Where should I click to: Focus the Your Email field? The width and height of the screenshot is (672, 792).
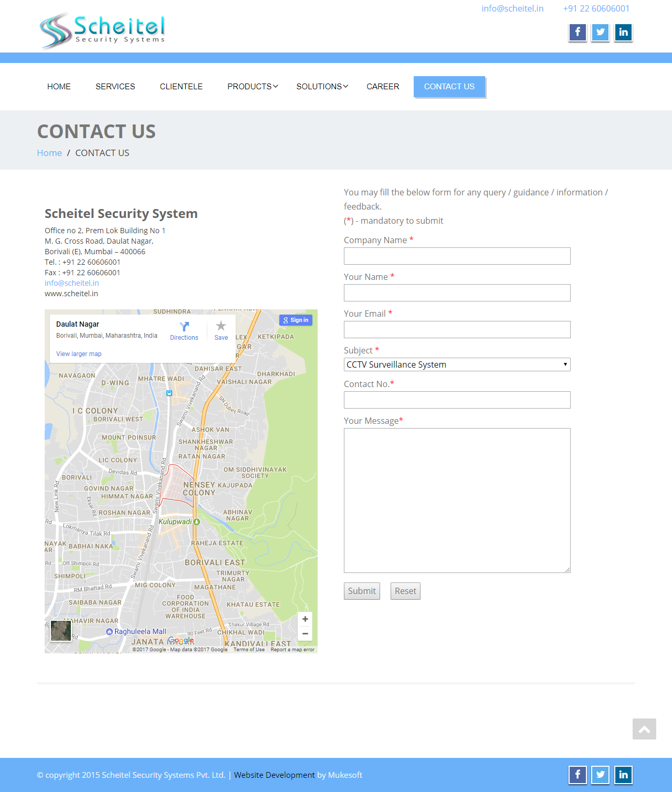click(457, 330)
